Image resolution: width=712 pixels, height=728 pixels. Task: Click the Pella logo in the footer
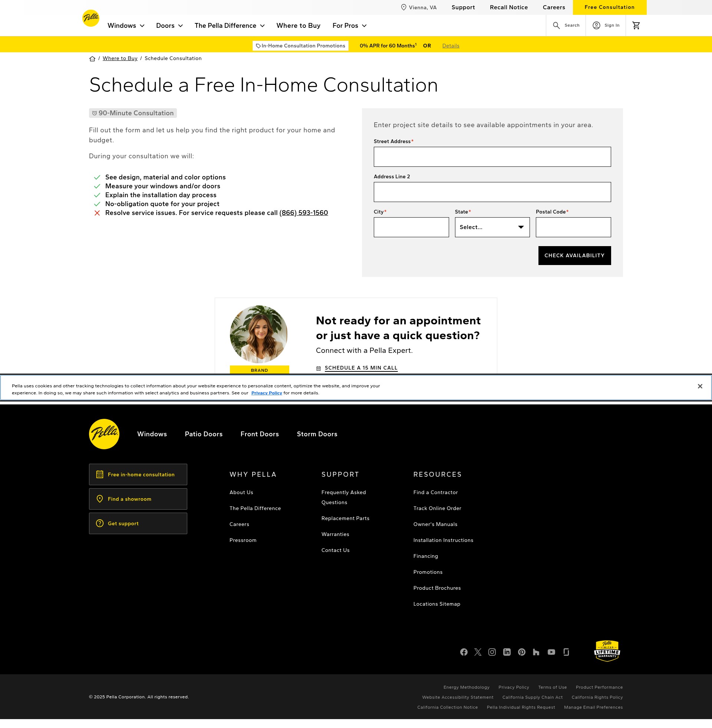point(104,434)
